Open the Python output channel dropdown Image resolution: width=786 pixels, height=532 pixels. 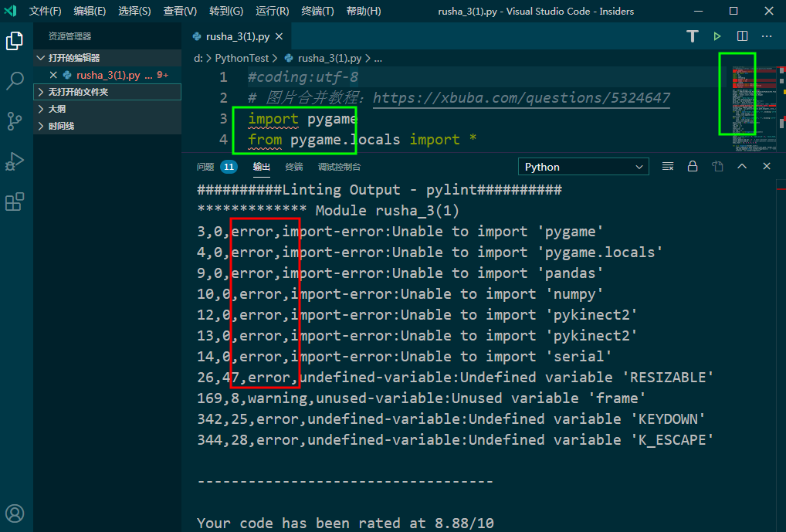coord(583,166)
